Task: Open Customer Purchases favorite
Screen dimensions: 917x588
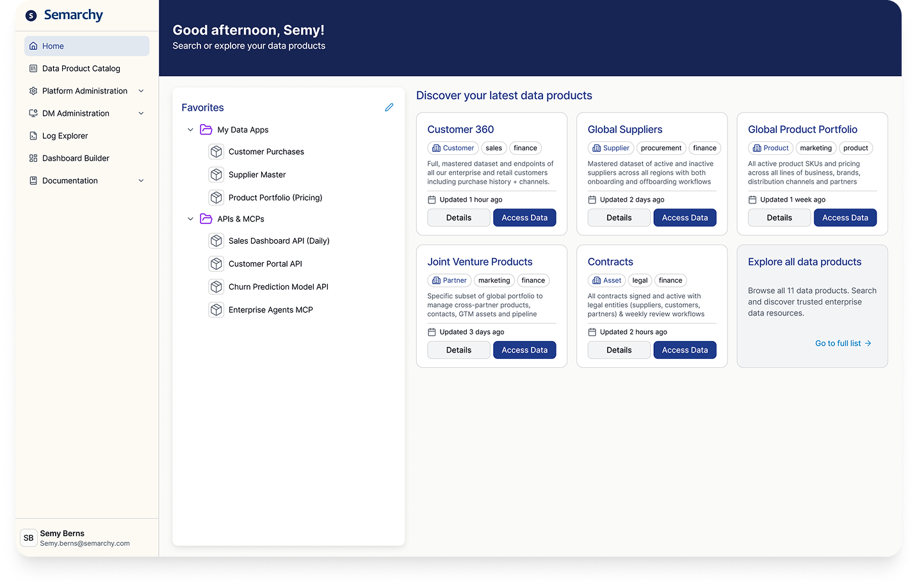Action: [266, 152]
